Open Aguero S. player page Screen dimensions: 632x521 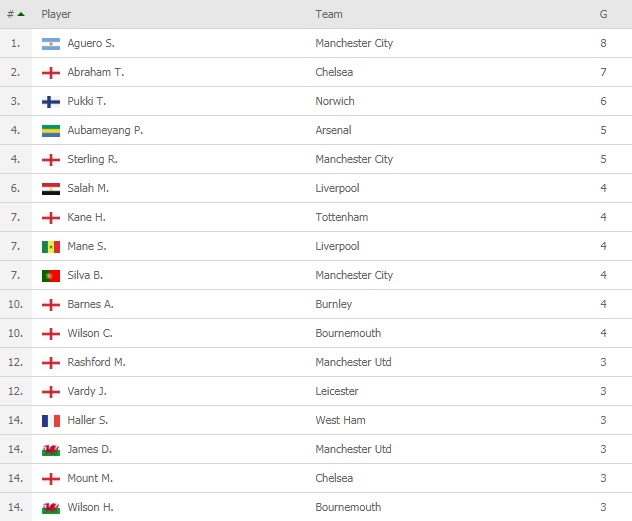[x=91, y=44]
